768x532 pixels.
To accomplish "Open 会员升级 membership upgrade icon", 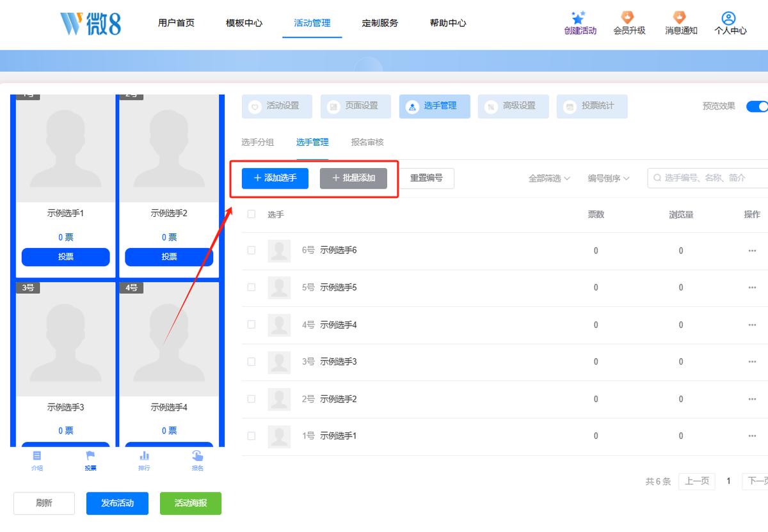I will 628,17.
